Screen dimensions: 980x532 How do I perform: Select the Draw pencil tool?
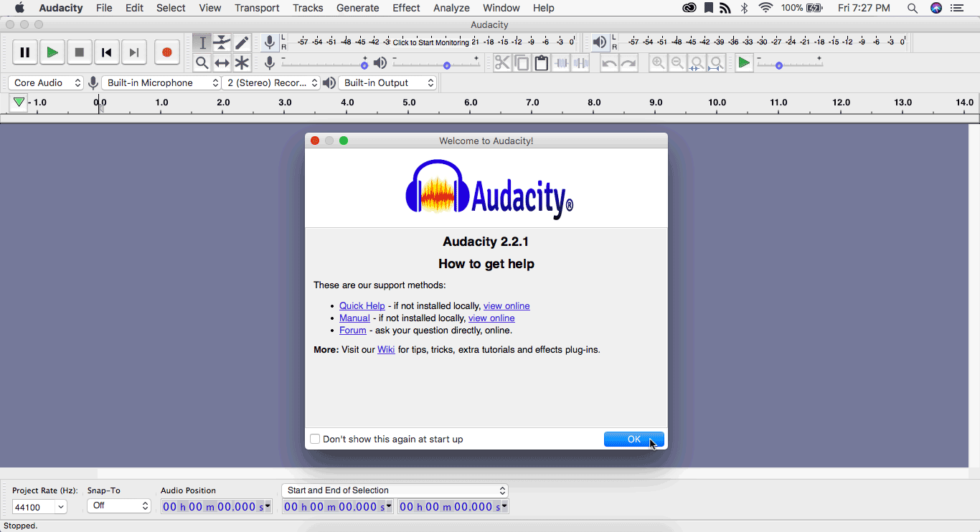click(242, 43)
